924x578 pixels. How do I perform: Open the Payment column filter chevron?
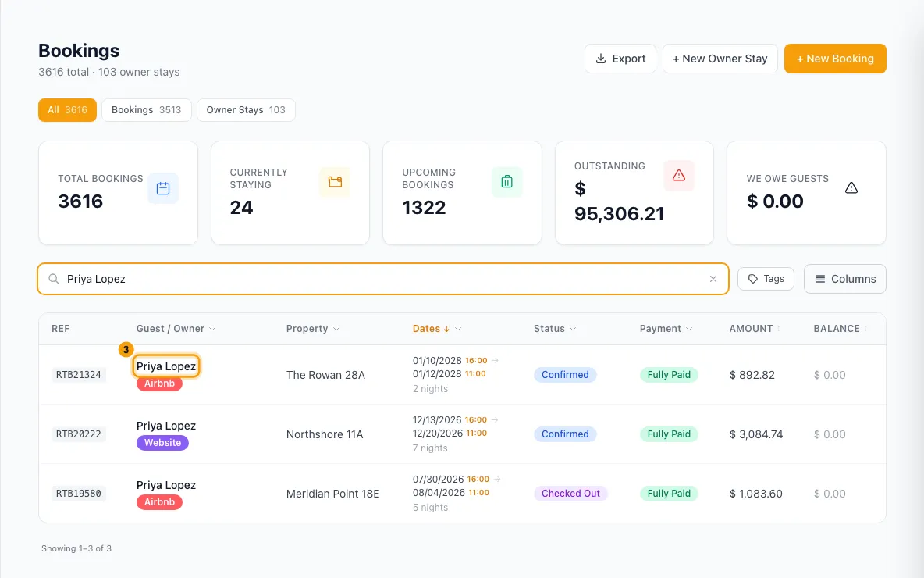tap(689, 329)
